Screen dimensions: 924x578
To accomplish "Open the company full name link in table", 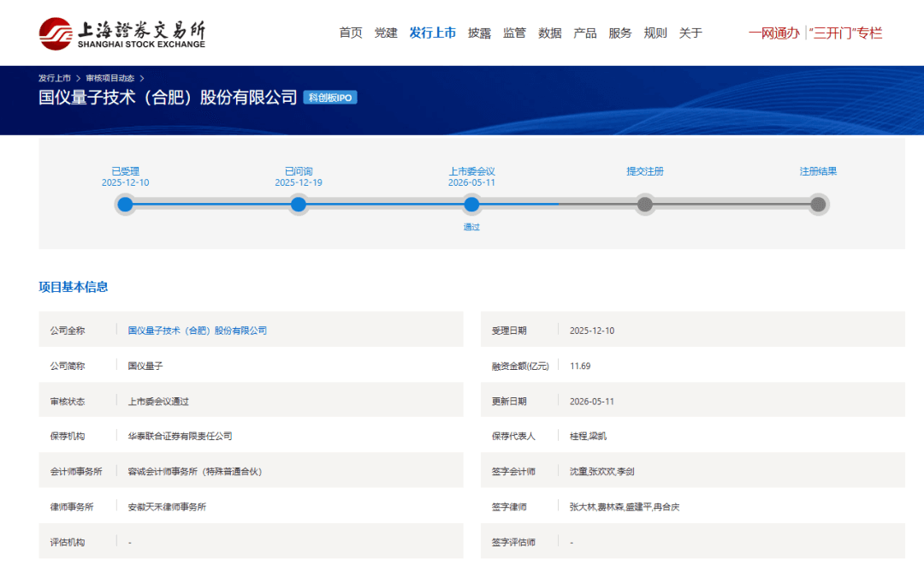I will pos(198,331).
